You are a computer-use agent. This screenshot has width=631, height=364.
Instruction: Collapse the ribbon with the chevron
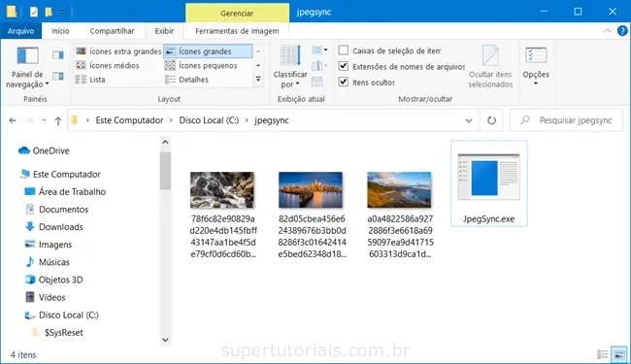608,31
